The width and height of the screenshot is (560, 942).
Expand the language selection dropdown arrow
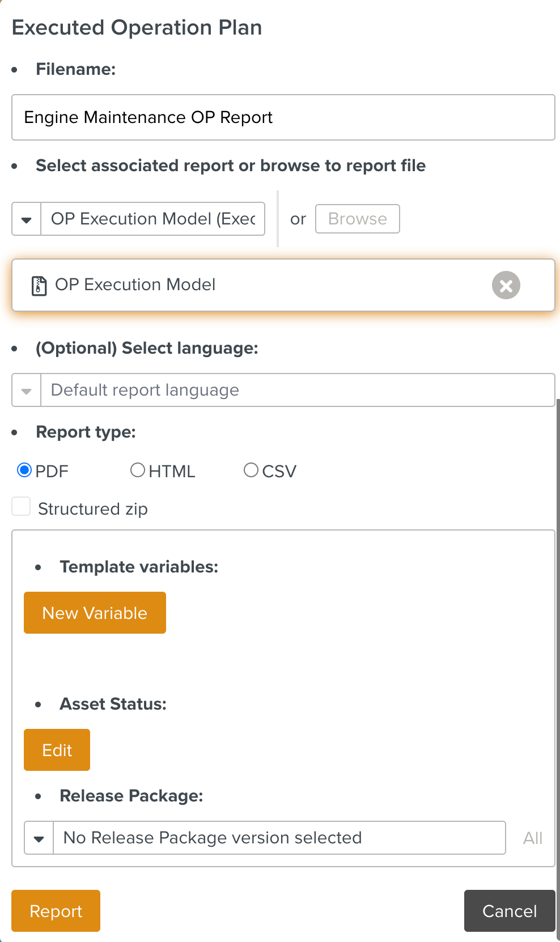tap(27, 391)
